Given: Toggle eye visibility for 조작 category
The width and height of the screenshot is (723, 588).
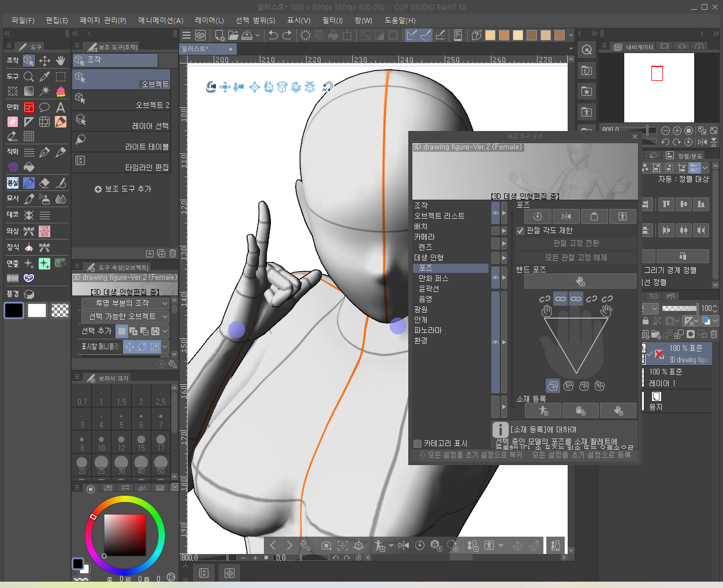Looking at the screenshot, I should (495, 213).
